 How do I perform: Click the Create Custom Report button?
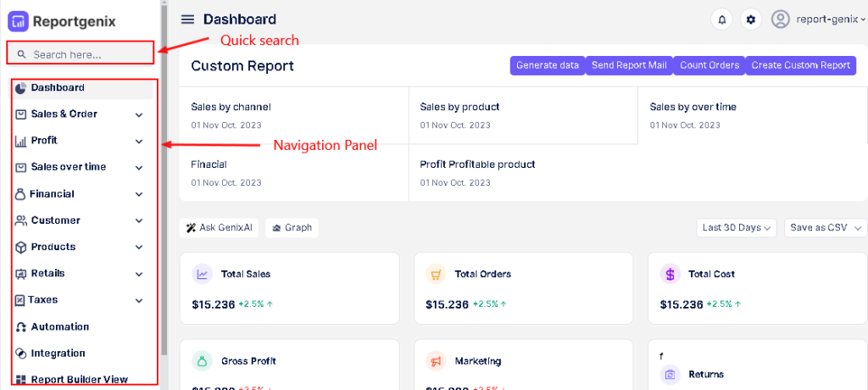point(800,65)
